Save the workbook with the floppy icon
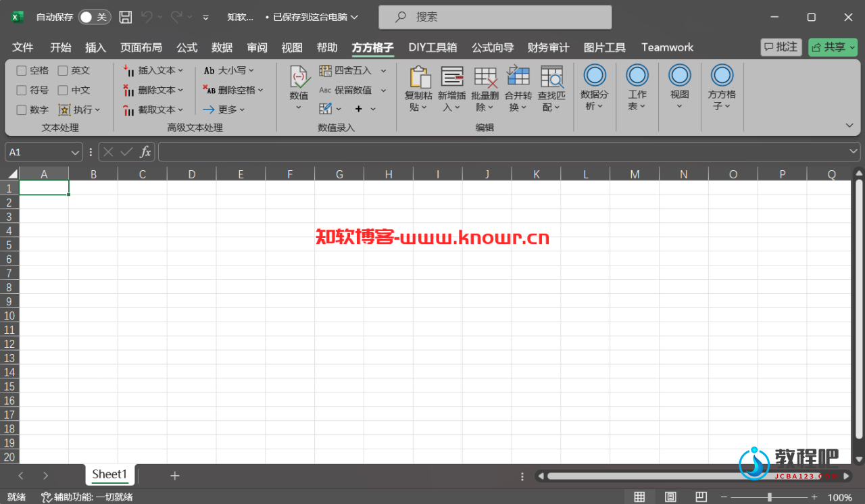The width and height of the screenshot is (865, 504). pyautogui.click(x=126, y=17)
